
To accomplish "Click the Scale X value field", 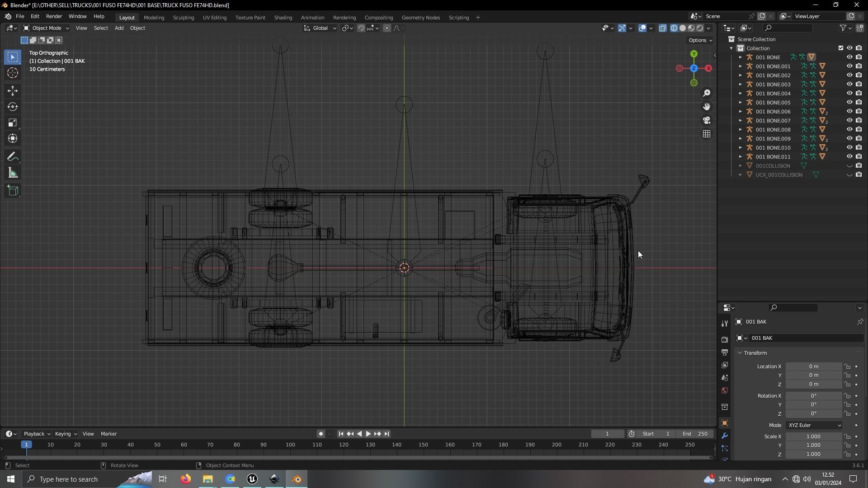I will pyautogui.click(x=813, y=436).
